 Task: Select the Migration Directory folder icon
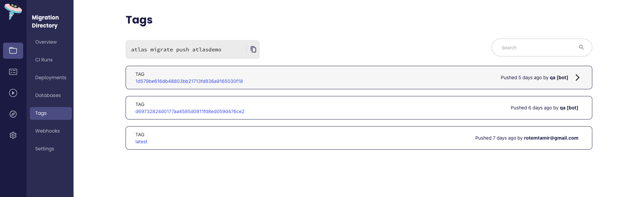(13, 50)
